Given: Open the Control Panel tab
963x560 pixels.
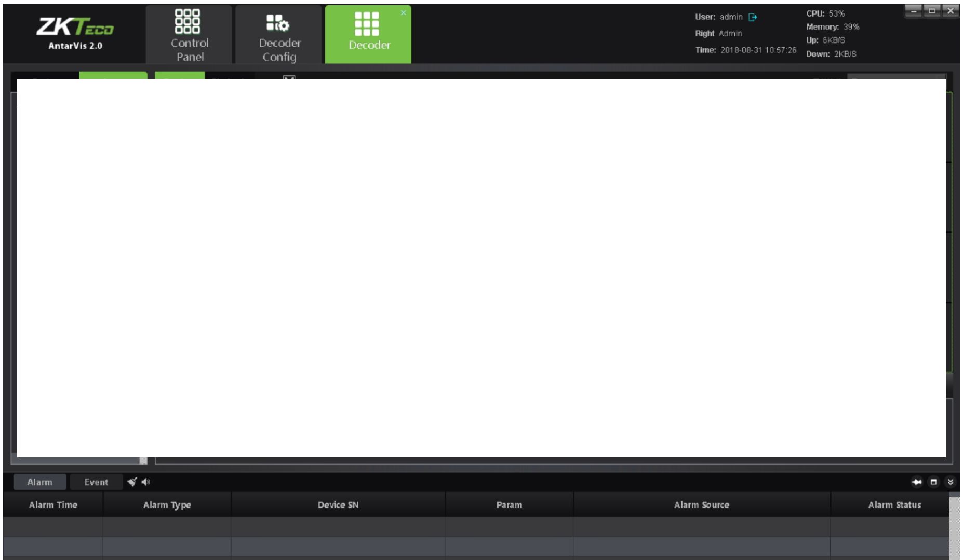Looking at the screenshot, I should coord(189,35).
